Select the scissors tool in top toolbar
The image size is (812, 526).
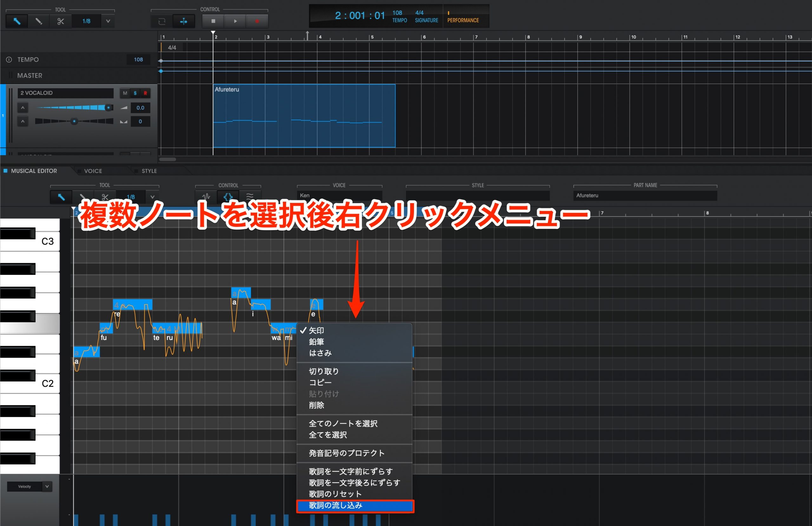tap(60, 21)
